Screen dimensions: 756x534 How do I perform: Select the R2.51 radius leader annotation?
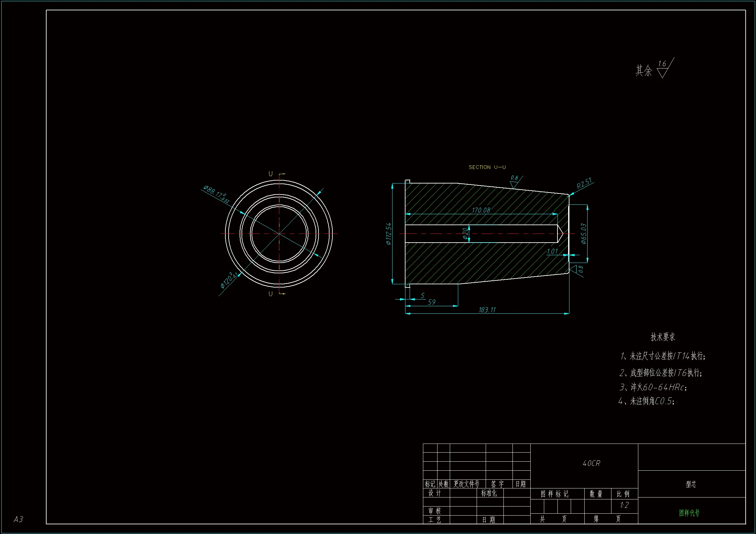(584, 183)
